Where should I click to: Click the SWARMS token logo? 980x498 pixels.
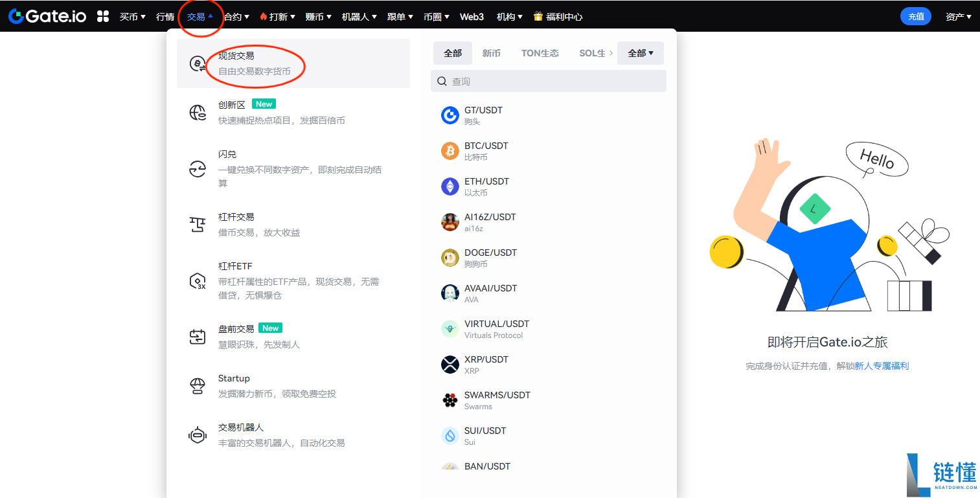[x=450, y=400]
